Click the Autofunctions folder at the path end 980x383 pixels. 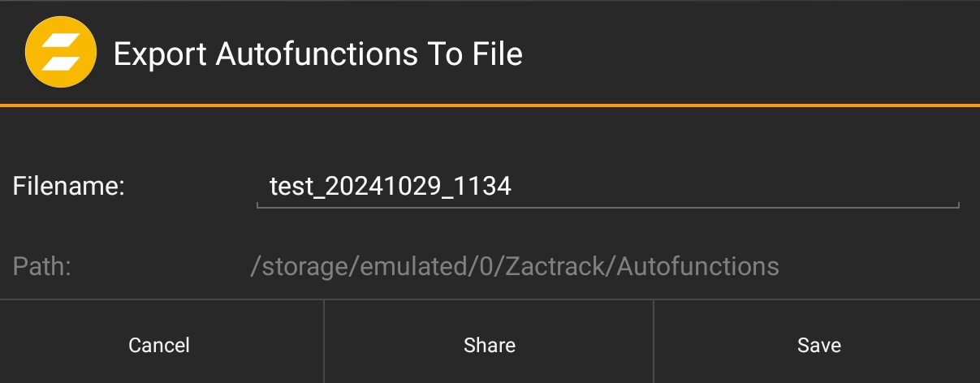pos(698,266)
